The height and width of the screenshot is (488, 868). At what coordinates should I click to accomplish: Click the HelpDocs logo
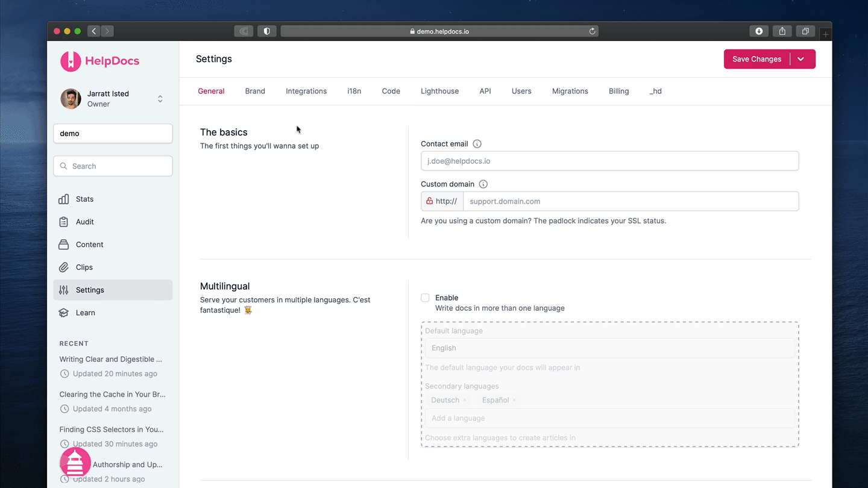point(100,61)
